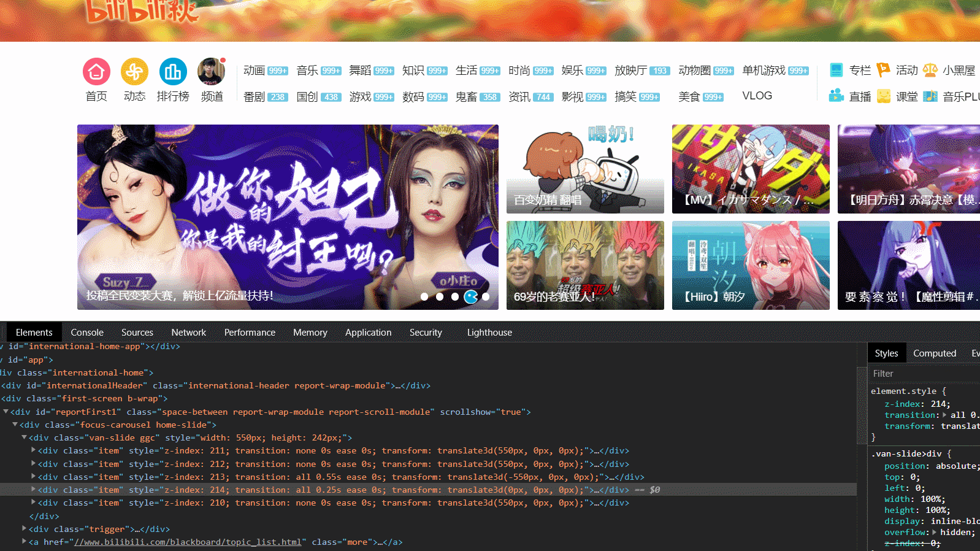Collapse the van-slide ggc div node
980x551 pixels.
[x=24, y=437]
